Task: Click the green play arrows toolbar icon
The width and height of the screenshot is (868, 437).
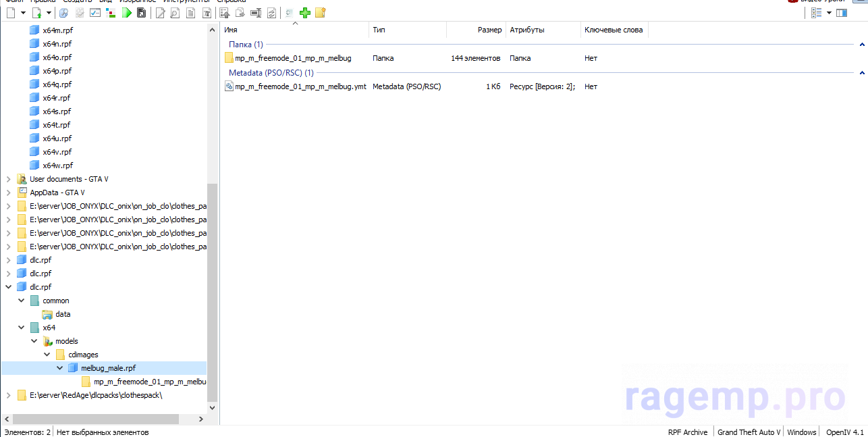Action: point(126,13)
